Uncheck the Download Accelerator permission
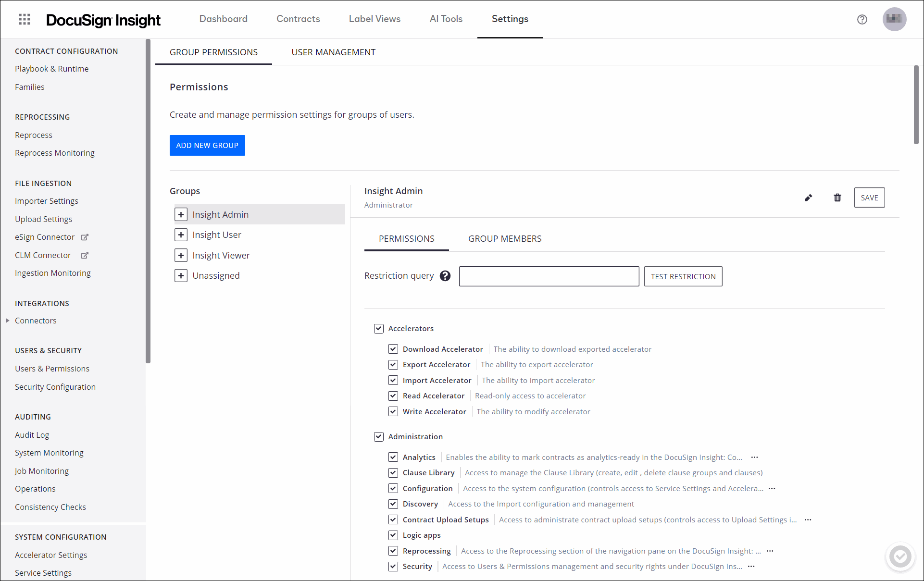Screen dimensions: 924x581 [393, 348]
